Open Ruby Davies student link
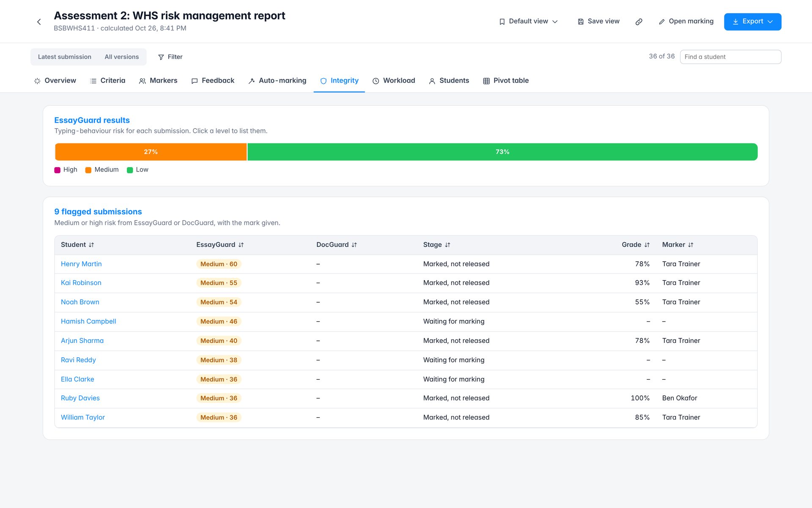Screen dimensions: 812x508 click(x=80, y=398)
